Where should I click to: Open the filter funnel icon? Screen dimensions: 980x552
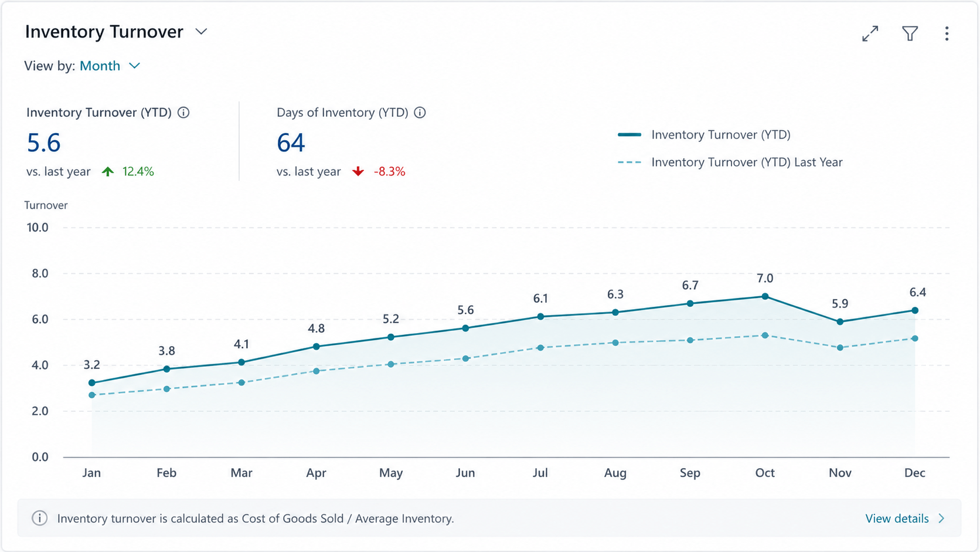[910, 33]
